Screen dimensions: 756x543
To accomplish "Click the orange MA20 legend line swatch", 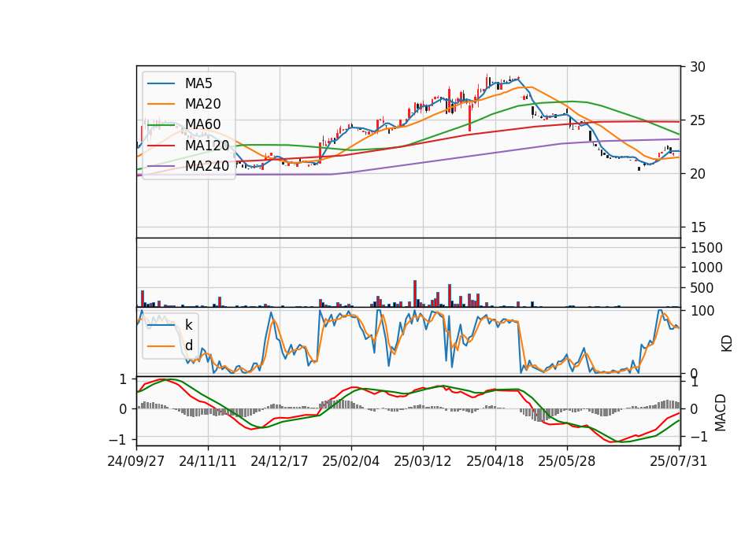I will click(x=161, y=104).
